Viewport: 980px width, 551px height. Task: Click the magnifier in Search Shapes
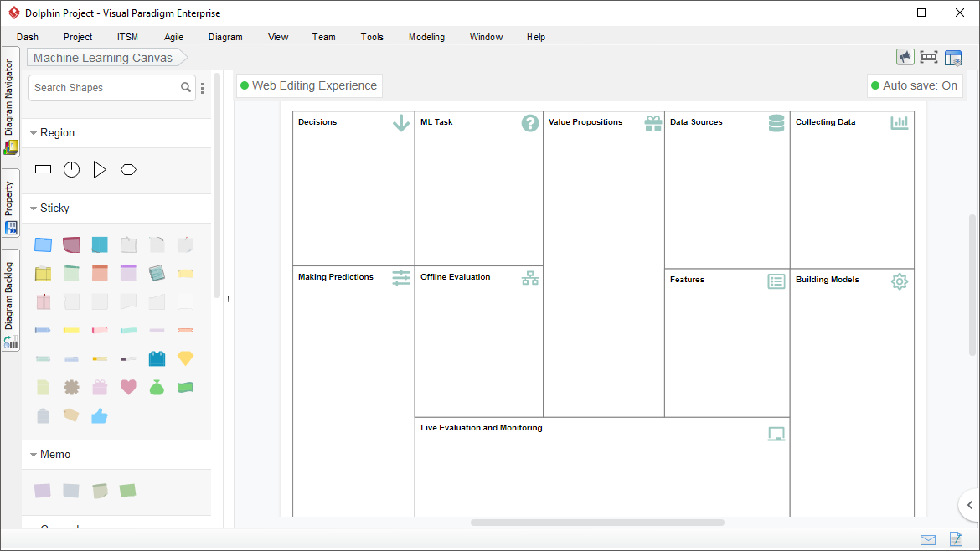pyautogui.click(x=185, y=87)
